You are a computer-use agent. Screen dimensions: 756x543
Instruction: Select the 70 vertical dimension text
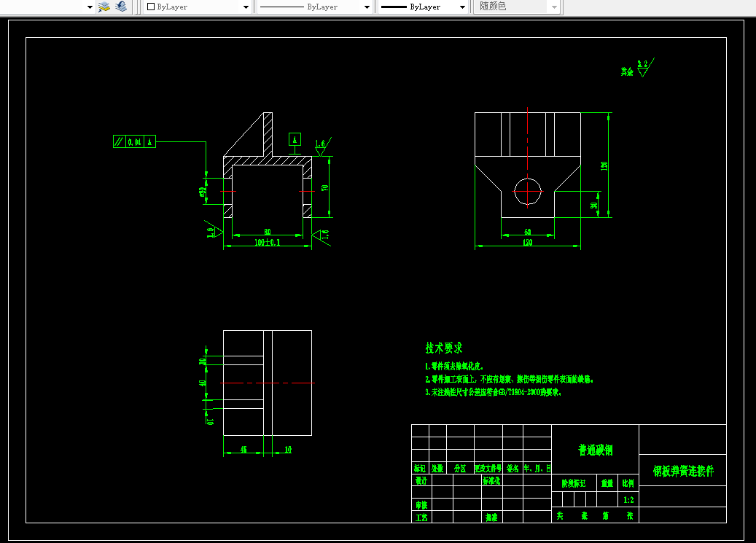[x=325, y=187]
